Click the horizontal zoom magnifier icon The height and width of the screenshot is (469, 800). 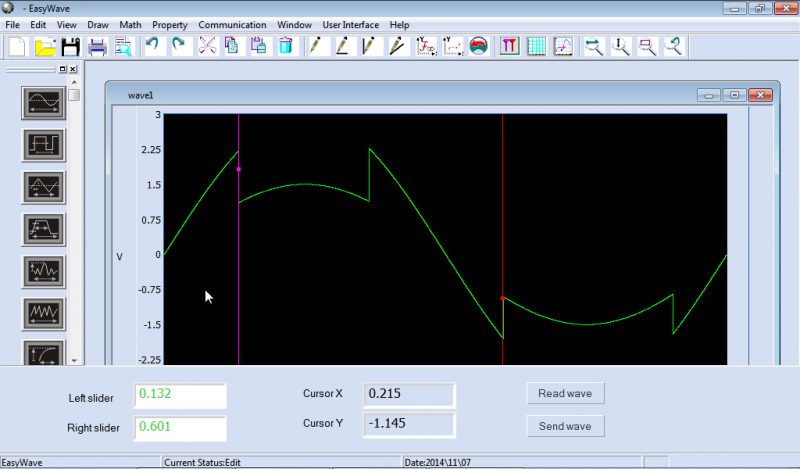pos(594,46)
